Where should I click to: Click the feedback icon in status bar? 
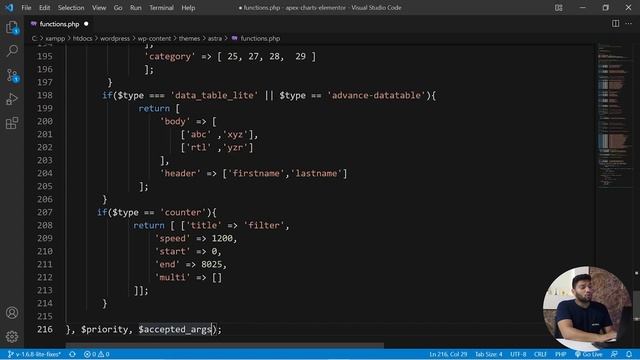[x=614, y=354]
